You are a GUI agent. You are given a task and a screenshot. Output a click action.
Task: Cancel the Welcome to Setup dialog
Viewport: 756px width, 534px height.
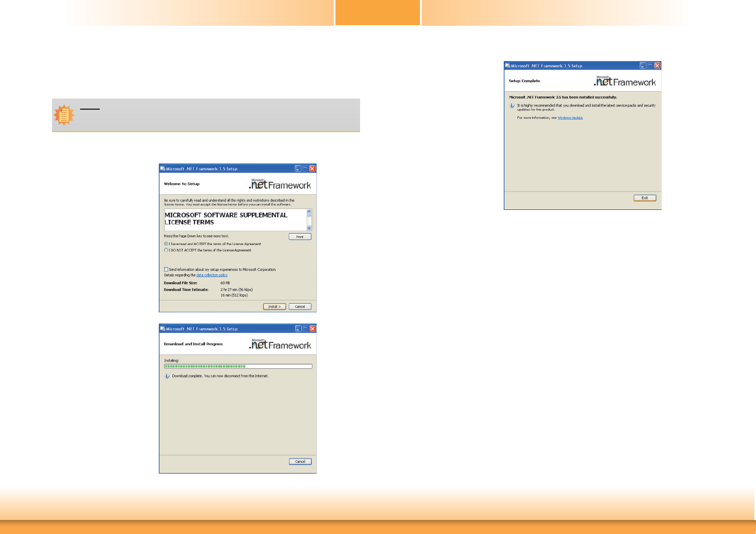[x=300, y=307]
